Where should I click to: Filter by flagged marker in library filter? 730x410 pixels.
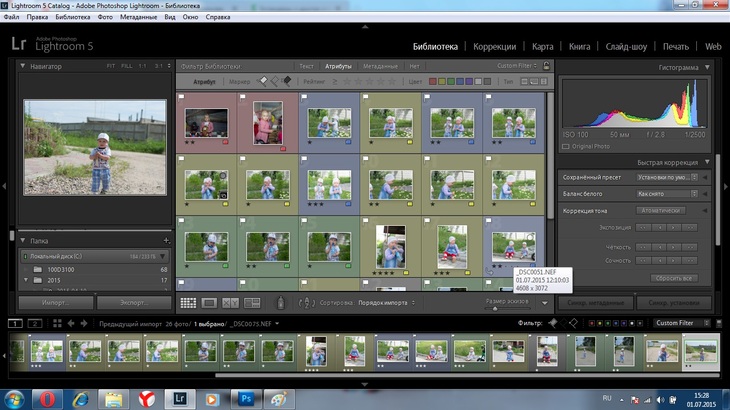coord(263,81)
